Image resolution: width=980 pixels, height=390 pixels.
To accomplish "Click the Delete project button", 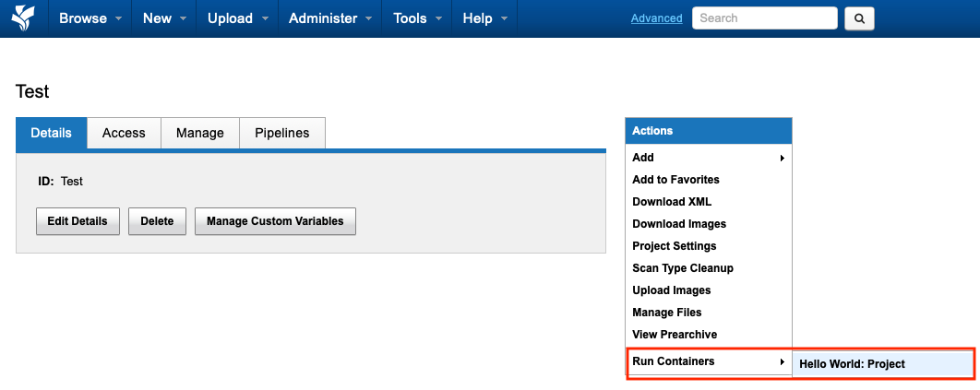I will pyautogui.click(x=157, y=221).
